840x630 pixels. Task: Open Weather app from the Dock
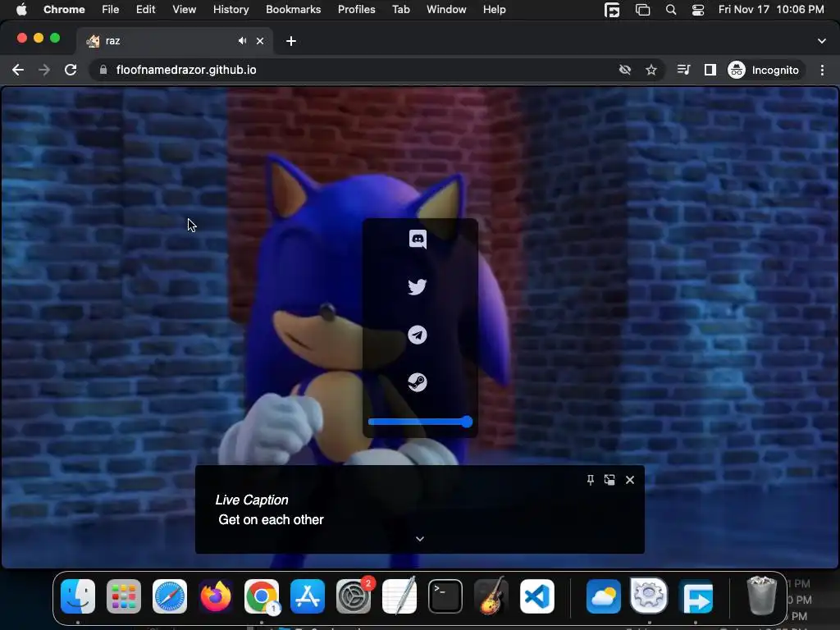(x=603, y=596)
